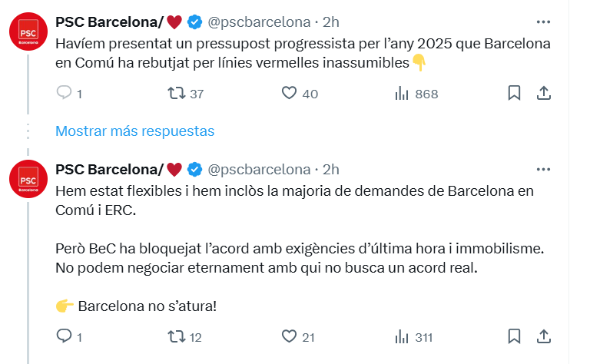Retweet the second tweet with 12 retweets
590x364 pixels.
[176, 336]
